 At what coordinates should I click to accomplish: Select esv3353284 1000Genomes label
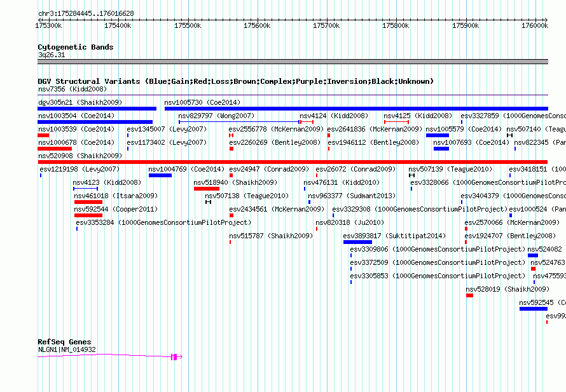click(x=163, y=222)
